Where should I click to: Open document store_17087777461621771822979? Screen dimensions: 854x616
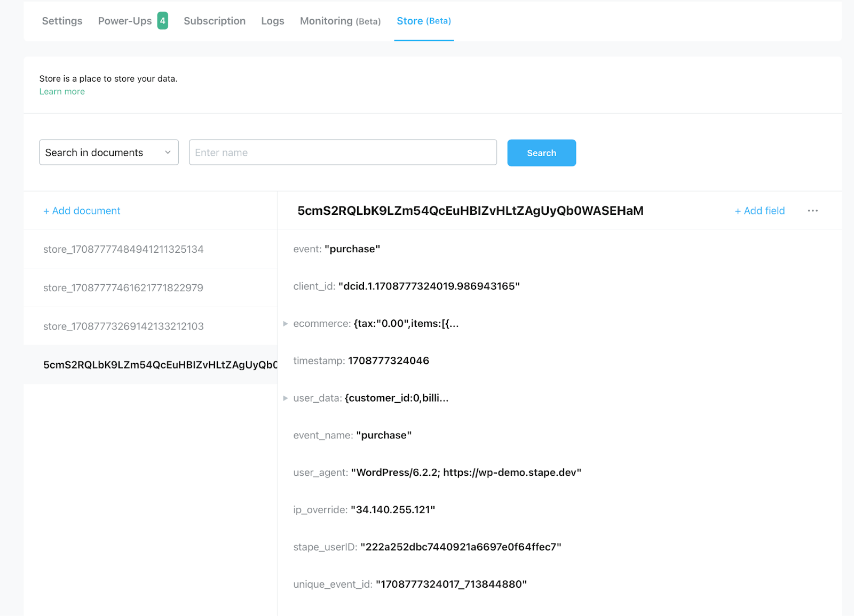coord(123,287)
